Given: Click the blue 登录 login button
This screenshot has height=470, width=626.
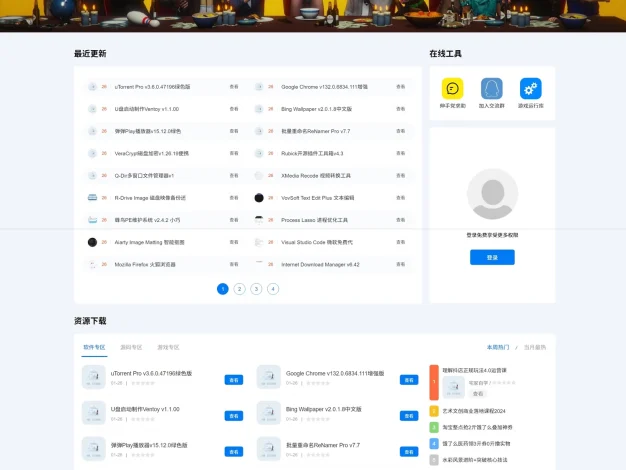Looking at the screenshot, I should 492,258.
